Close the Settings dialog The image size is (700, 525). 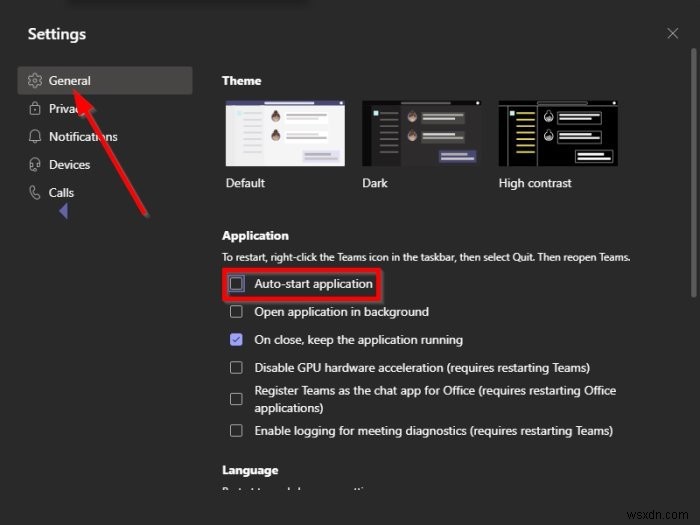673,33
